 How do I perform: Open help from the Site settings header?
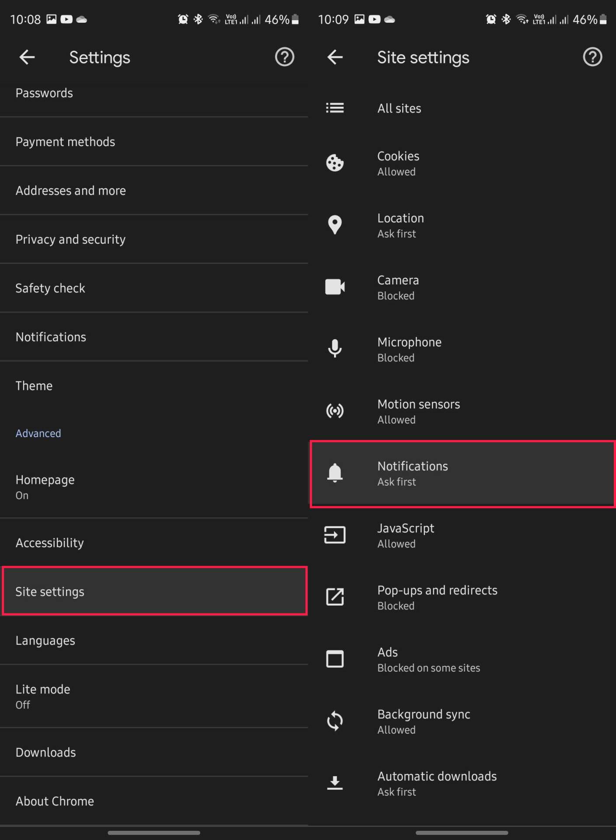592,57
